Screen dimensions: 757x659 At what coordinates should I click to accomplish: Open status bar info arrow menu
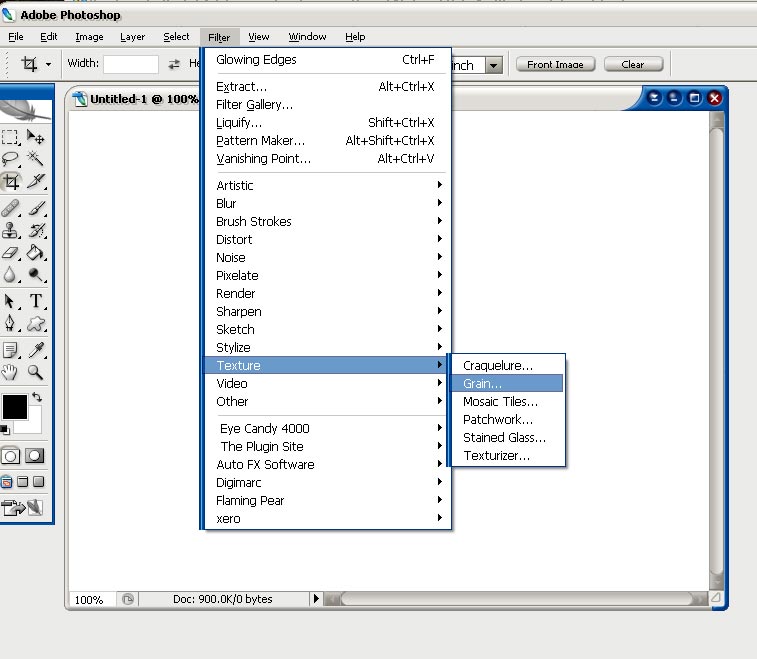tap(316, 599)
